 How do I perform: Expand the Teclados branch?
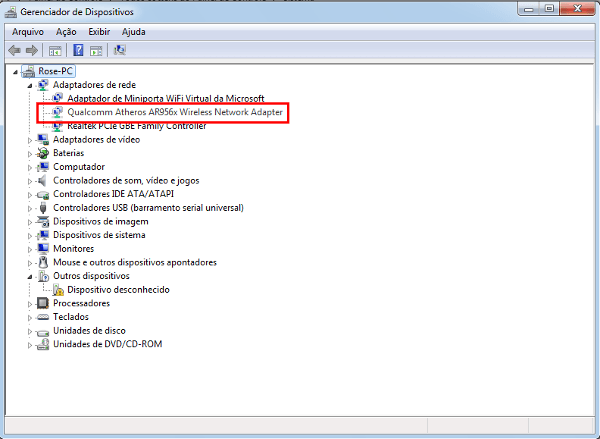30,318
